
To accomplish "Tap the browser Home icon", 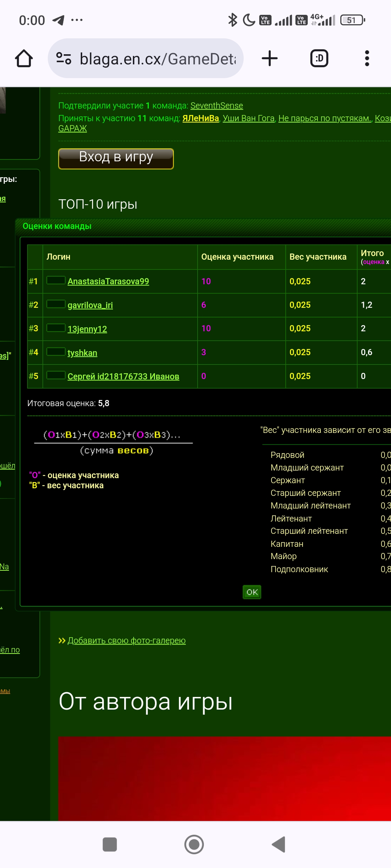I will point(24,59).
